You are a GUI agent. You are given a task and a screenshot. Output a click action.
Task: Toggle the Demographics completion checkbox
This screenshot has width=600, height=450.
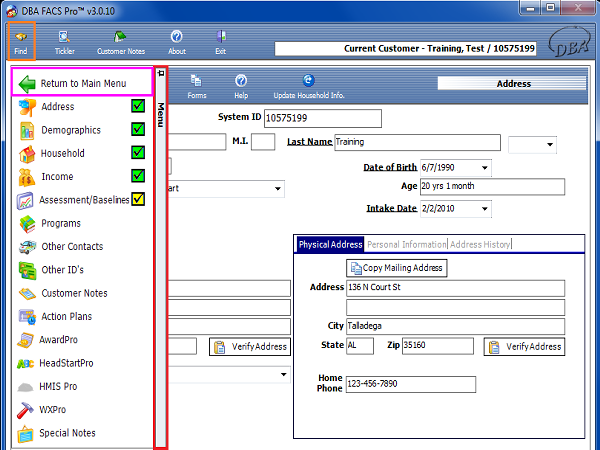tap(138, 129)
